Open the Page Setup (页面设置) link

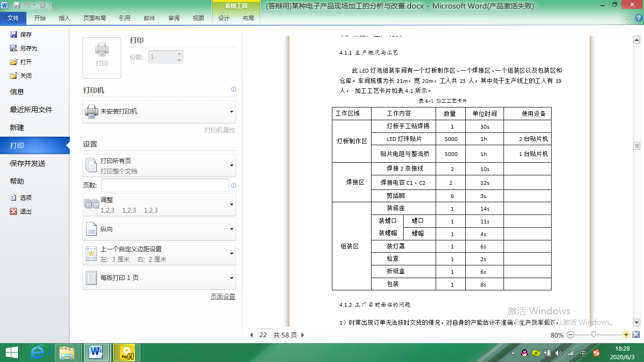[223, 297]
